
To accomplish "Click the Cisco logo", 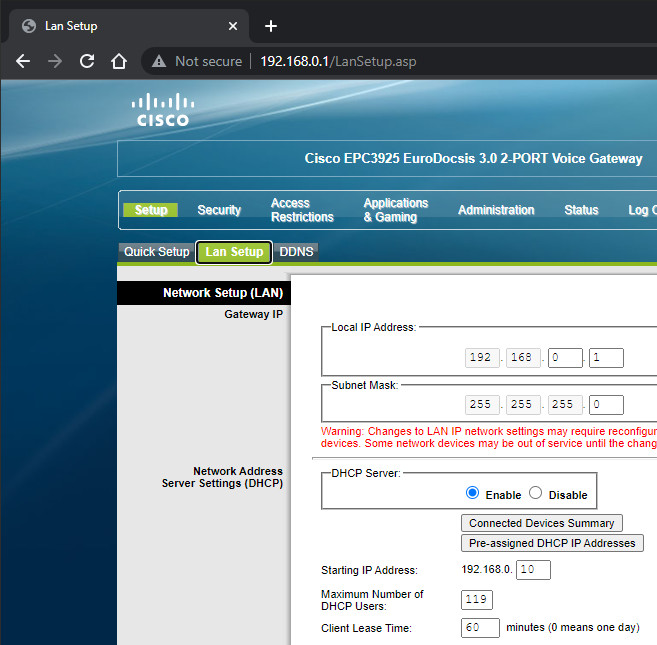I will tap(161, 109).
